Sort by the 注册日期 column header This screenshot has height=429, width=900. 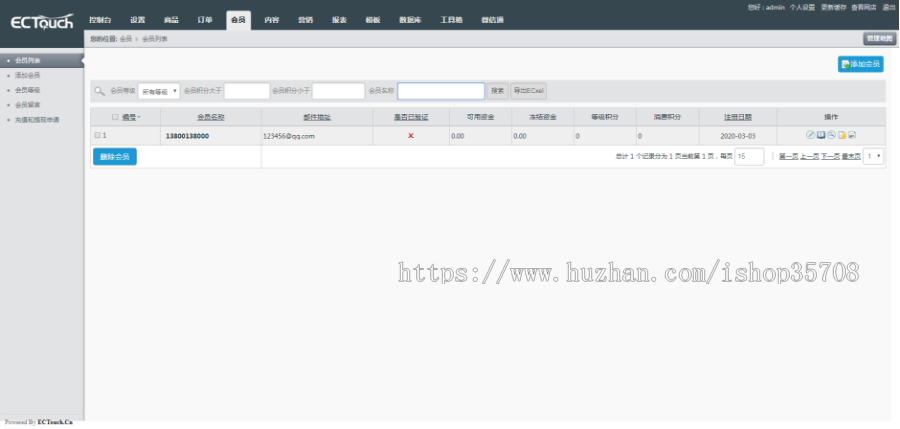[x=738, y=117]
